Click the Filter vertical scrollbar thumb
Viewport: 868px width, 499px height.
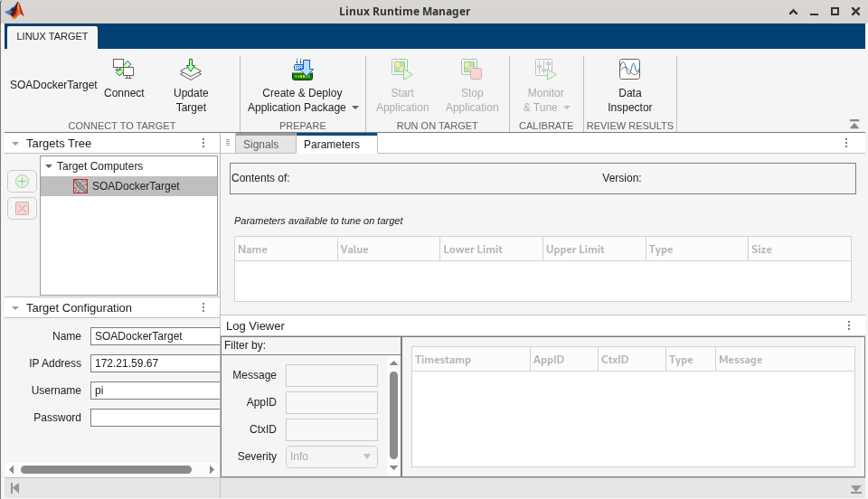tap(393, 416)
